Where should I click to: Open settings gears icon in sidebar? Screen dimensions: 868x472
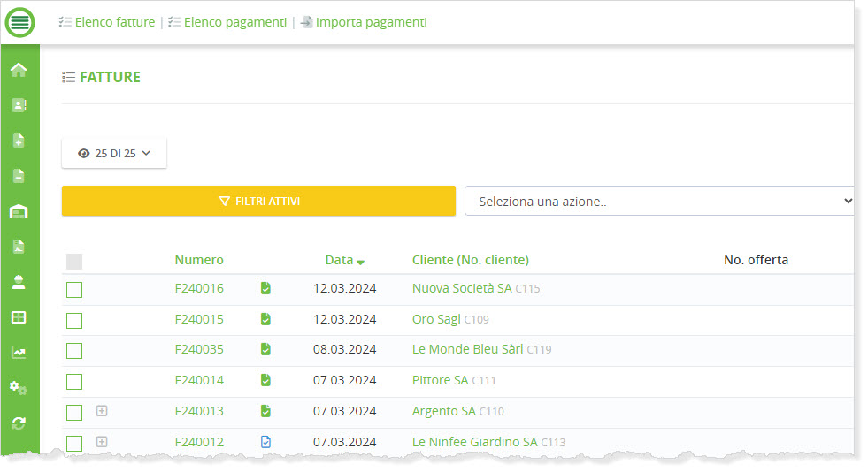pyautogui.click(x=19, y=388)
